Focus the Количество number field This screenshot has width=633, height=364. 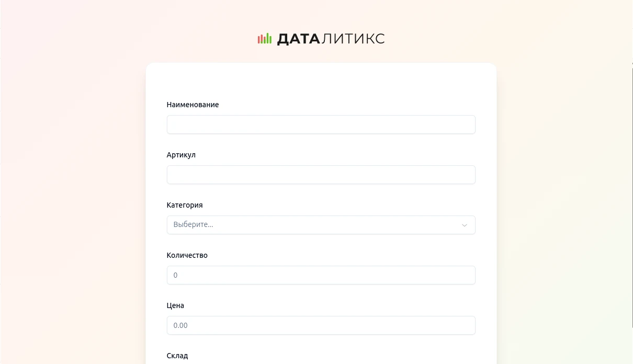[321, 275]
